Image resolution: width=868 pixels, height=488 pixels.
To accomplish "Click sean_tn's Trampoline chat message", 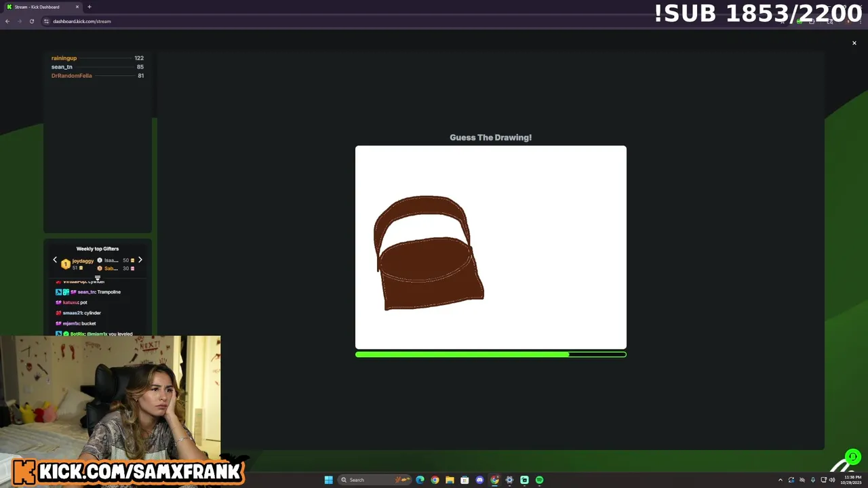I will [x=88, y=292].
